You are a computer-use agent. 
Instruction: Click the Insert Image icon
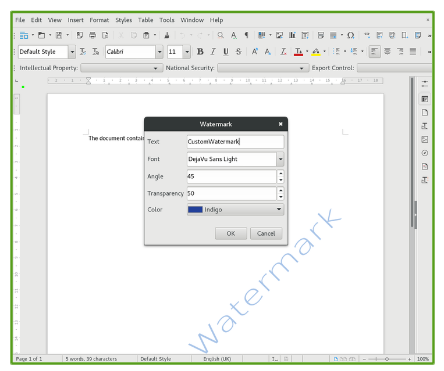point(279,35)
